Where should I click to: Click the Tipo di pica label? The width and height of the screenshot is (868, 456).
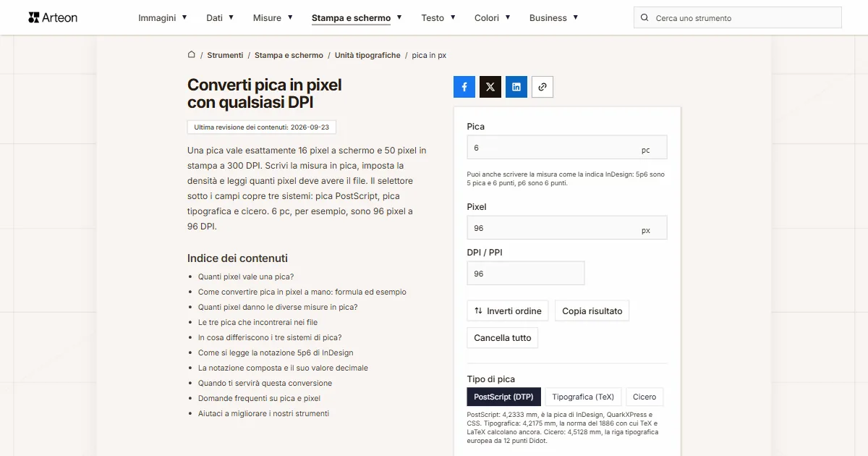pos(491,379)
